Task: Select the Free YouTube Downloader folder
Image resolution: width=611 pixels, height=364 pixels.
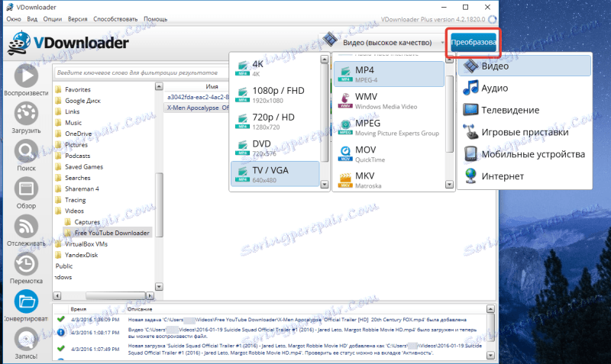Action: pyautogui.click(x=112, y=233)
